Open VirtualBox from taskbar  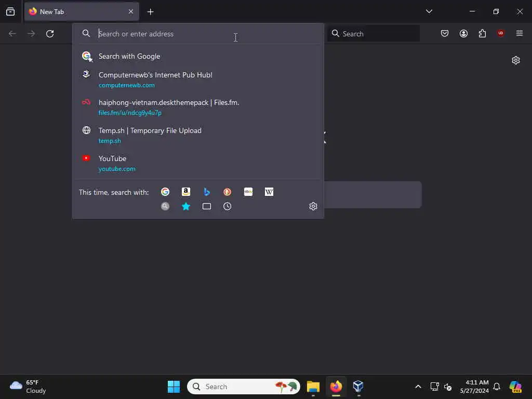pos(358,387)
